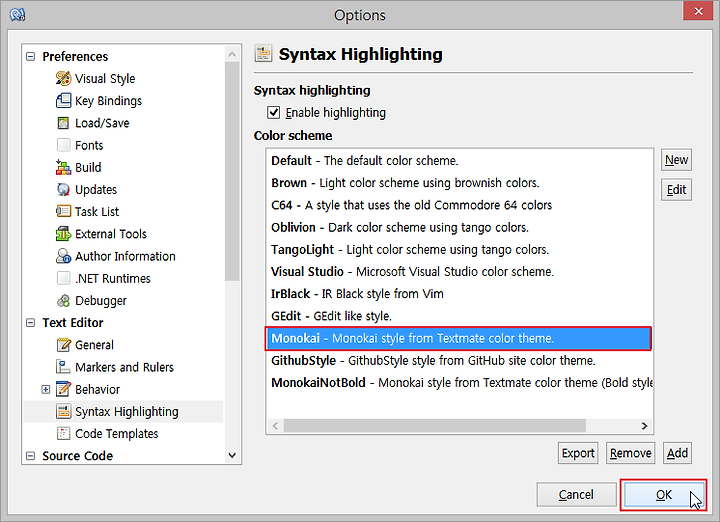The height and width of the screenshot is (522, 720).
Task: Go to the Fonts preferences page
Action: click(89, 145)
